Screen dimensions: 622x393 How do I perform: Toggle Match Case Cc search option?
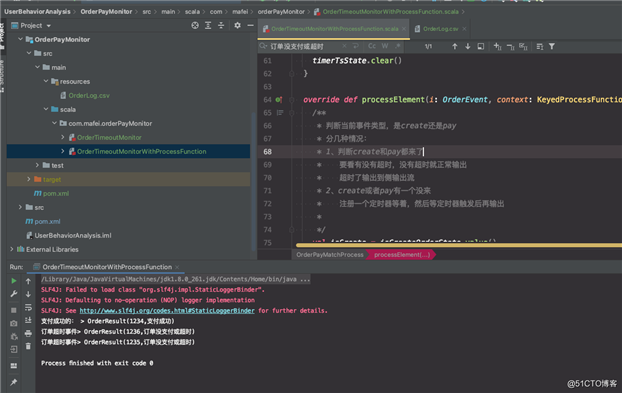[372, 46]
